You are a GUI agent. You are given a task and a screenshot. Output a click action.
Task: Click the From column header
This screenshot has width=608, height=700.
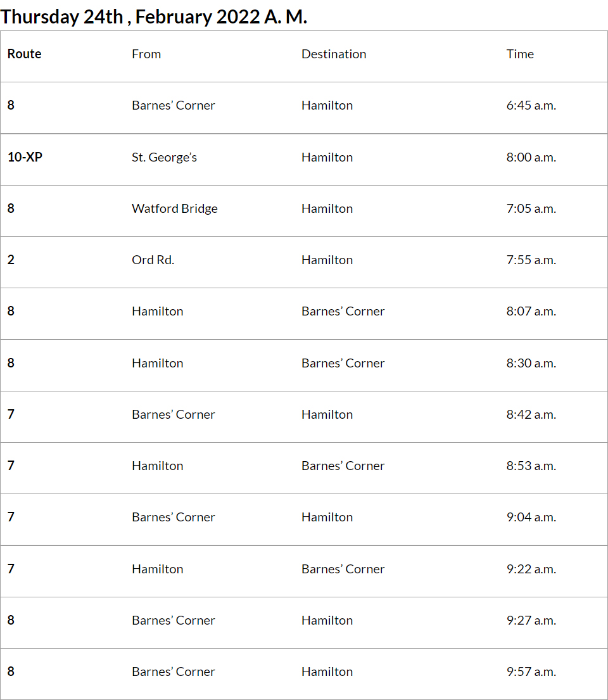146,54
